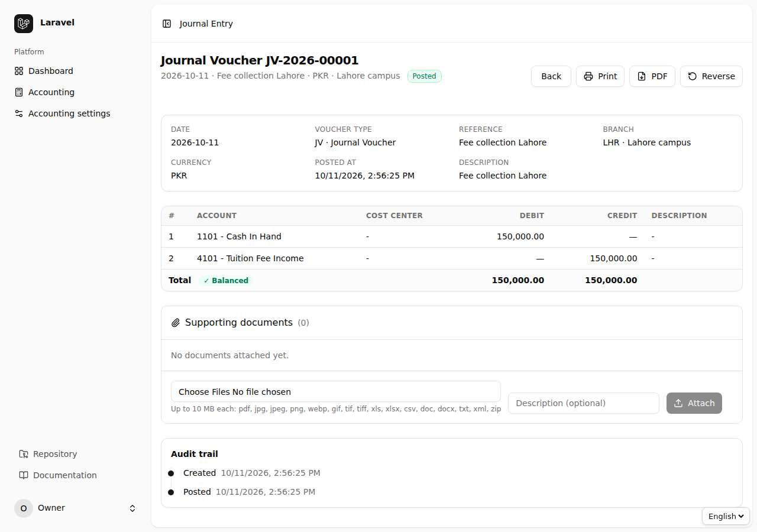757x532 pixels.
Task: Toggle the sidebar panel icon
Action: tap(167, 24)
